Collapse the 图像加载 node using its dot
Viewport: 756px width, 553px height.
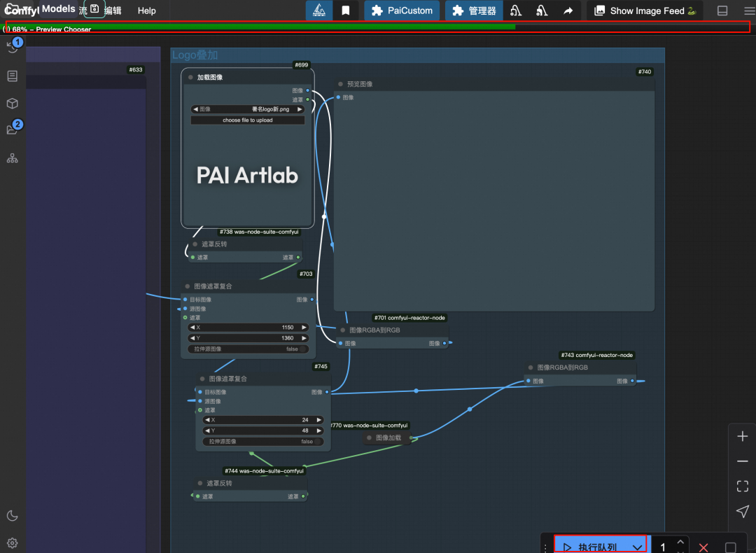(369, 437)
